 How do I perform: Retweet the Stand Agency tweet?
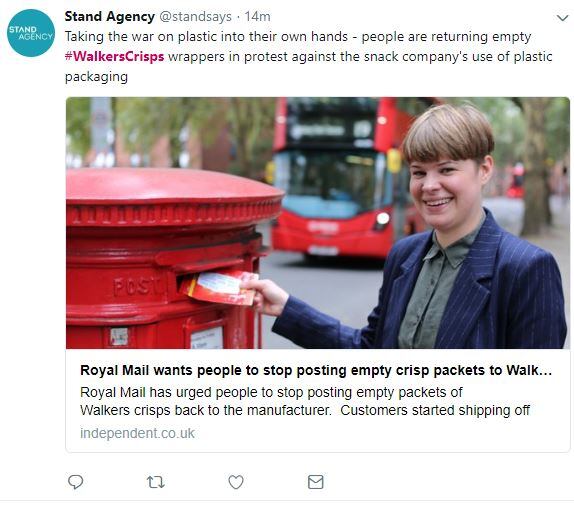point(156,482)
